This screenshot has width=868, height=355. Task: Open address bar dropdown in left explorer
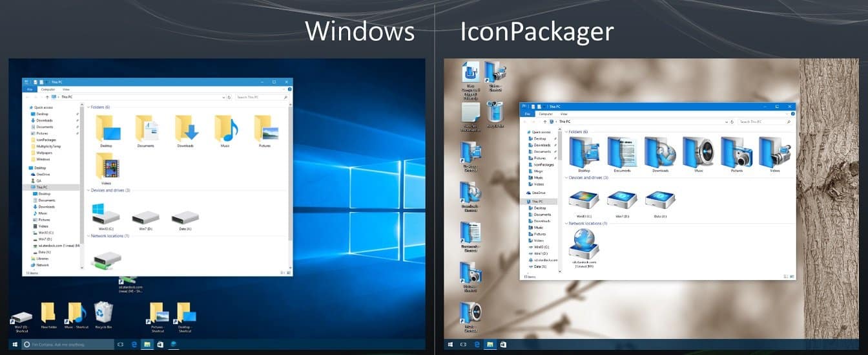222,97
